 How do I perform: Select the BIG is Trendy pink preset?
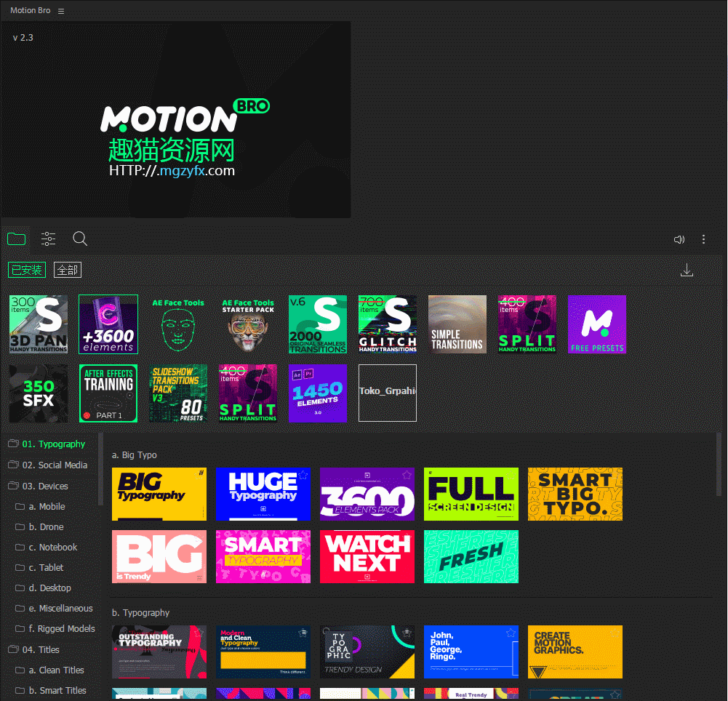coord(159,556)
